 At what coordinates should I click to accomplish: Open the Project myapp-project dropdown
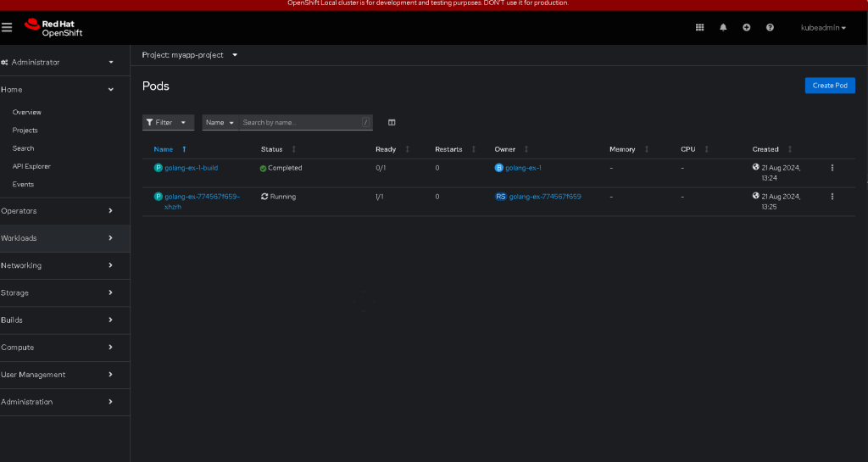point(189,55)
